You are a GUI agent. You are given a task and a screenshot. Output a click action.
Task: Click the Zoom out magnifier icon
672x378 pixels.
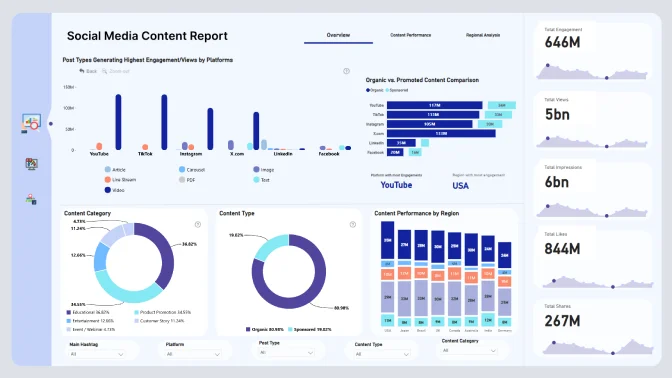point(104,71)
